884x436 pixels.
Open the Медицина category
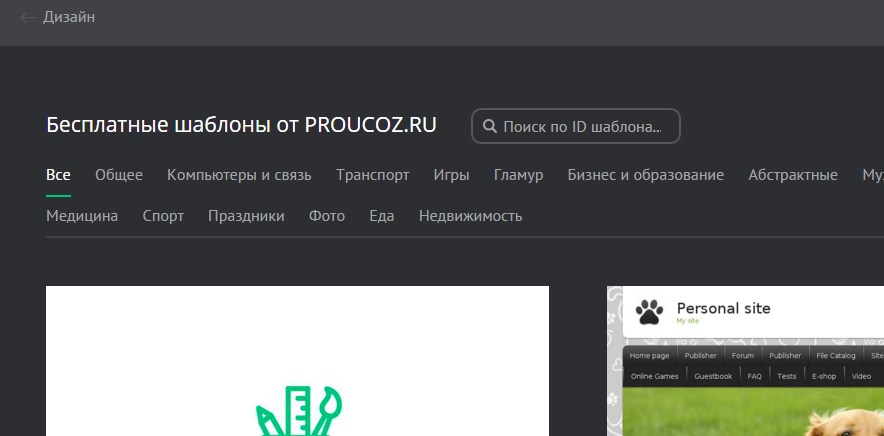(82, 216)
